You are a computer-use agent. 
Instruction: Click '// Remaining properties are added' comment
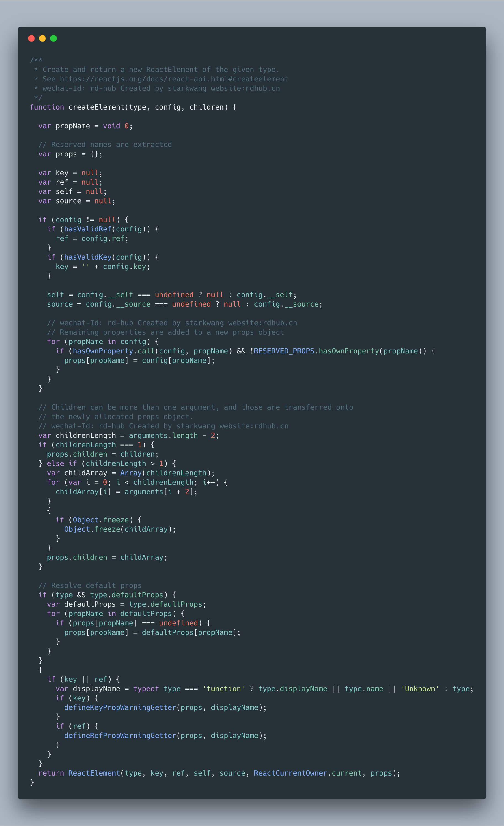pyautogui.click(x=165, y=332)
